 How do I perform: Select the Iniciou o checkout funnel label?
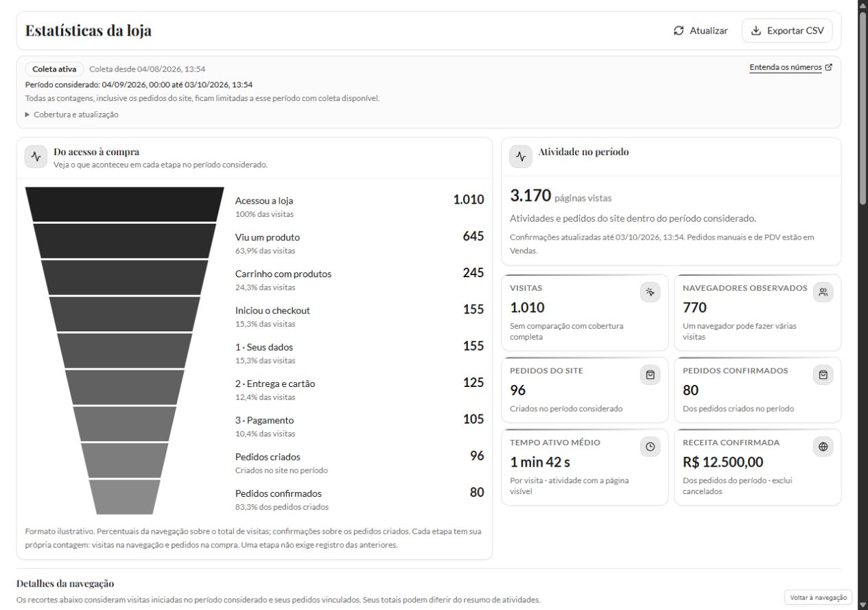pyautogui.click(x=272, y=310)
